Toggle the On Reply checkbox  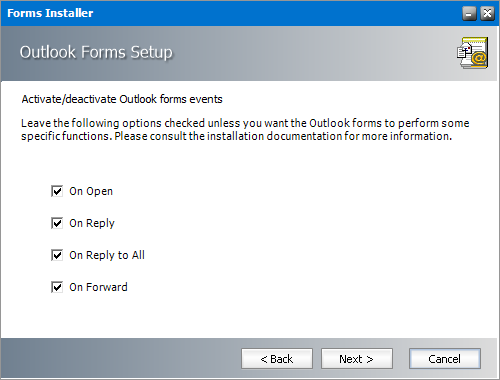tap(57, 223)
